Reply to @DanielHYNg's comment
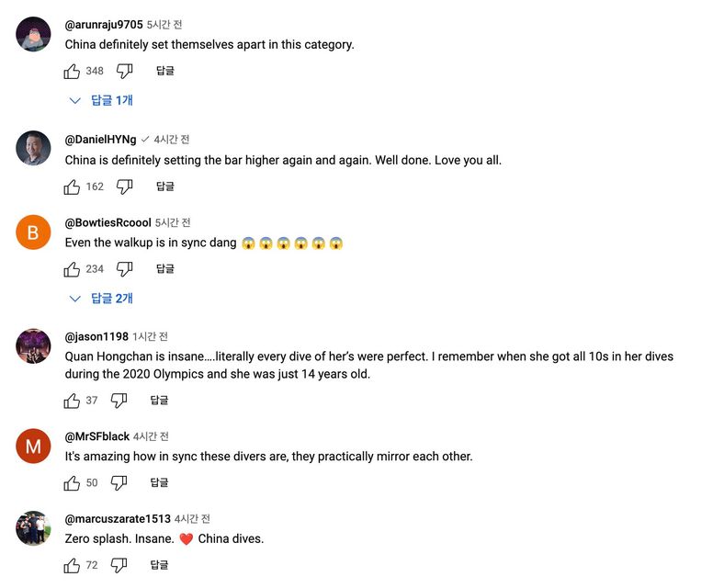The width and height of the screenshot is (724, 588). (165, 187)
